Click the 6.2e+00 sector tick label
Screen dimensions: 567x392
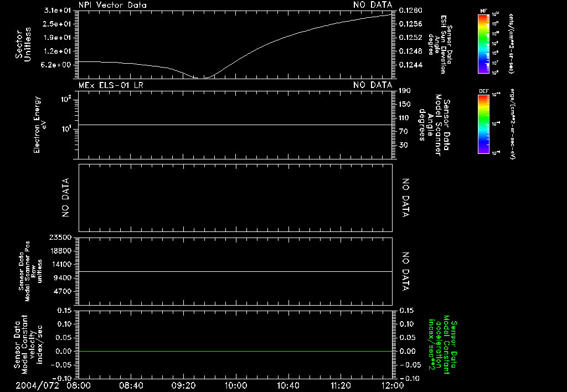coord(56,65)
